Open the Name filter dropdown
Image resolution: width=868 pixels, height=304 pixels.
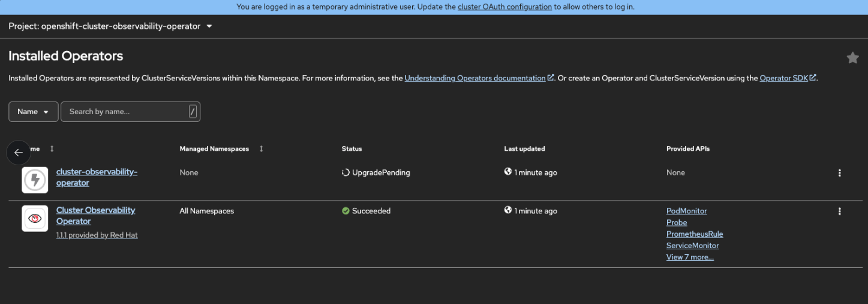pyautogui.click(x=34, y=112)
